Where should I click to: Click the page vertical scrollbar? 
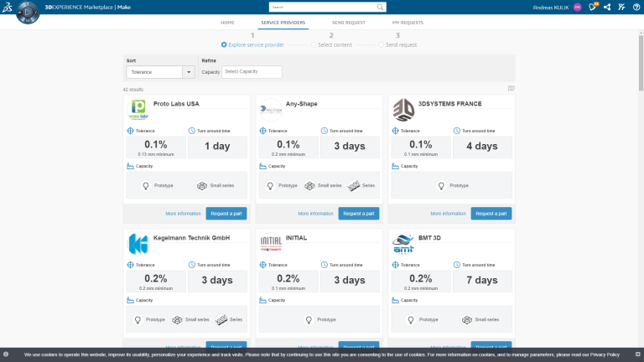point(641,63)
